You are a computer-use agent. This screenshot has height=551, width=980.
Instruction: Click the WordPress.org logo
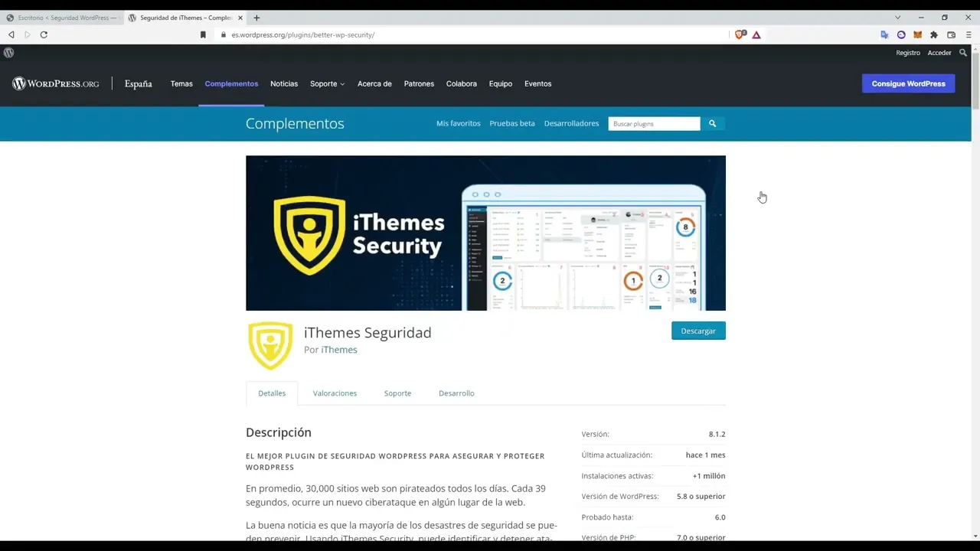55,83
